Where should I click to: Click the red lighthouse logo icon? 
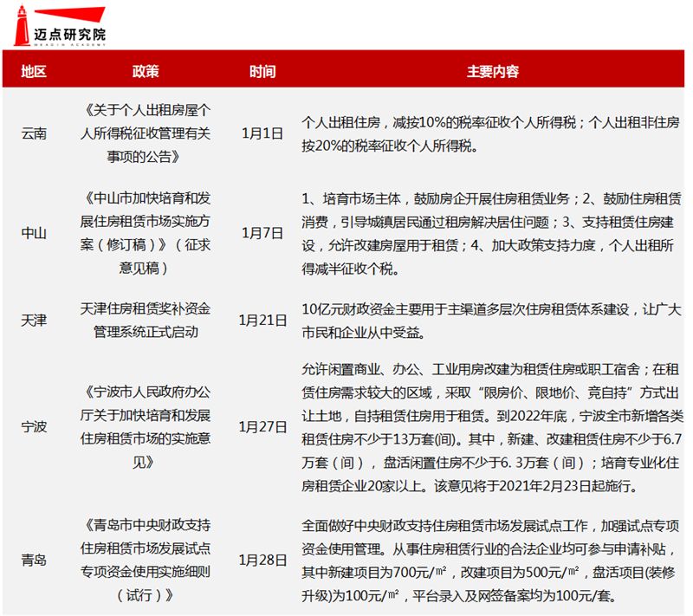click(x=24, y=26)
